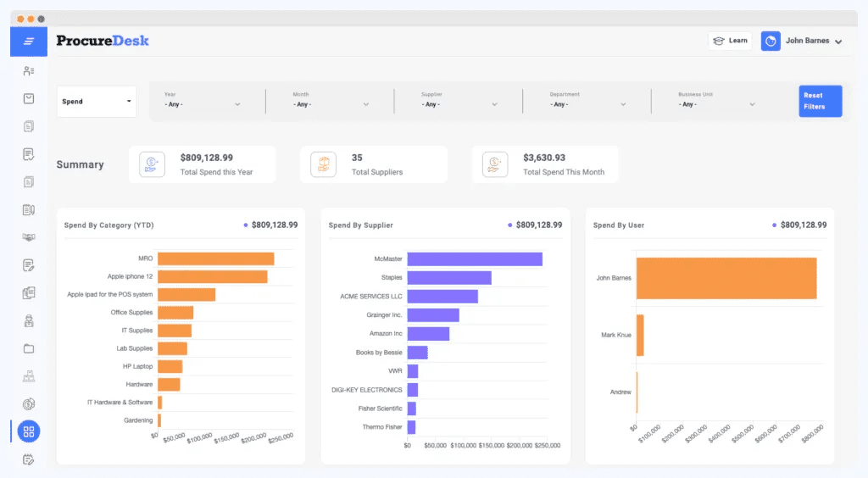Screen dimensions: 868x478
Task: Open the Spend report type dropdown
Action: [x=97, y=102]
